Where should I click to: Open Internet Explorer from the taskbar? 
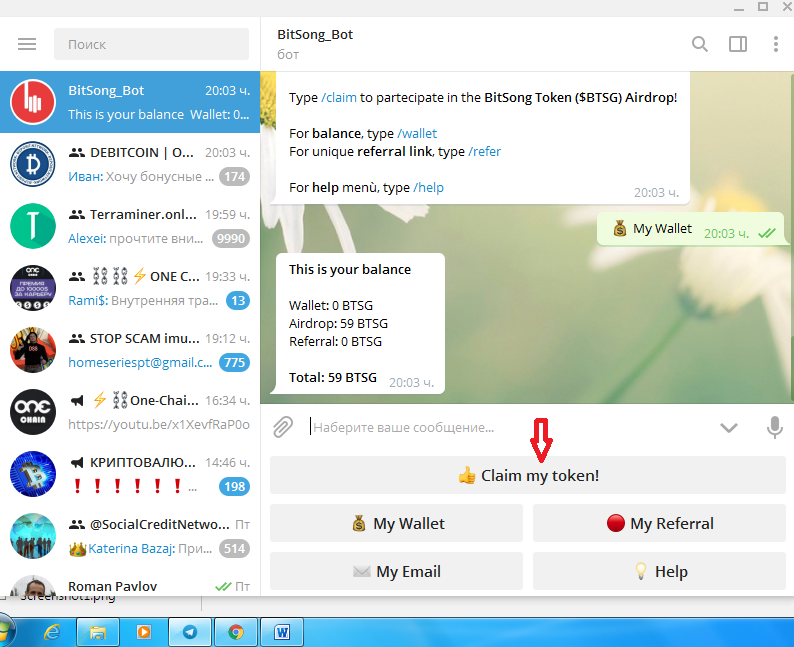(x=52, y=632)
